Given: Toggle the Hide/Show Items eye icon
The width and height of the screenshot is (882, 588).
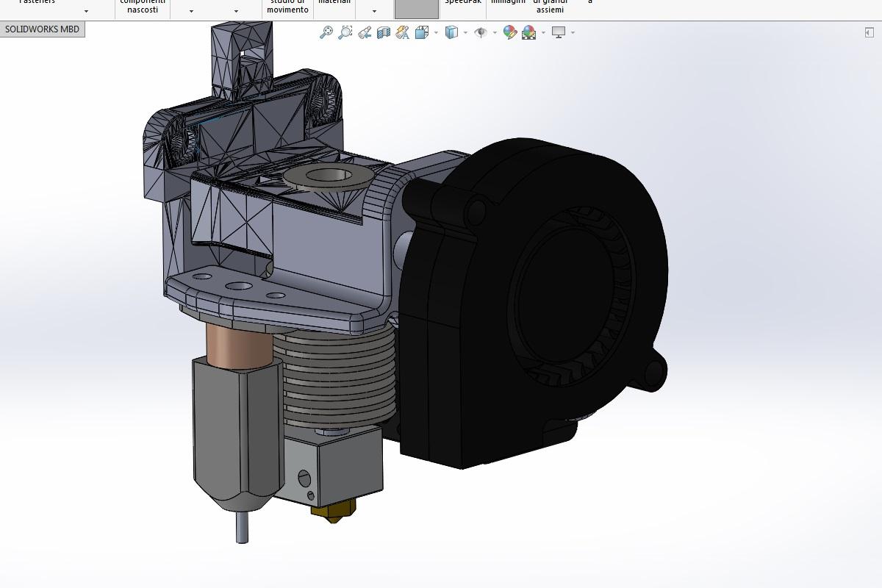Looking at the screenshot, I should click(x=481, y=32).
